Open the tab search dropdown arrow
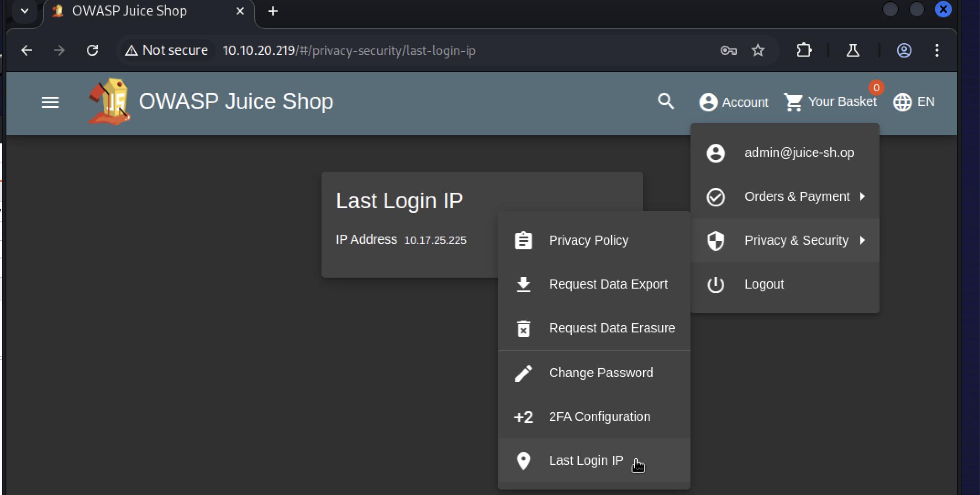The width and height of the screenshot is (980, 495). [x=25, y=11]
